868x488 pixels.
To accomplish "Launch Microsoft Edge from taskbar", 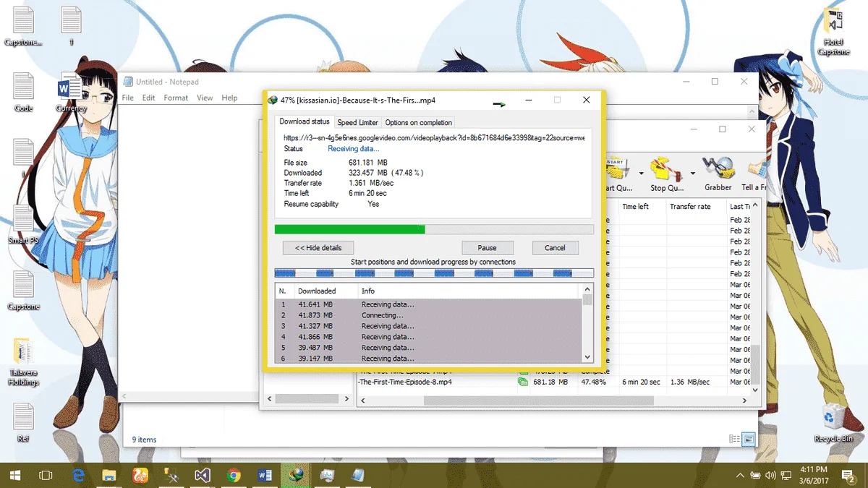I will pos(78,475).
